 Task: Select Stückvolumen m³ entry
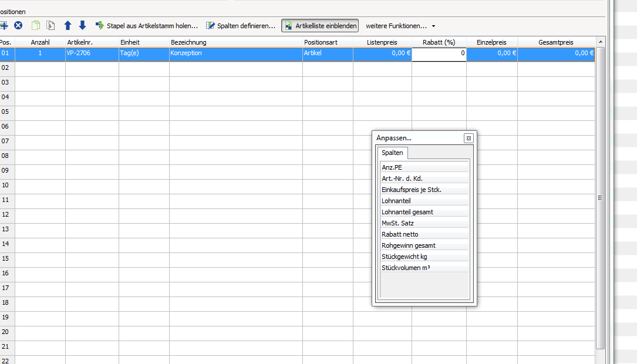pyautogui.click(x=424, y=268)
